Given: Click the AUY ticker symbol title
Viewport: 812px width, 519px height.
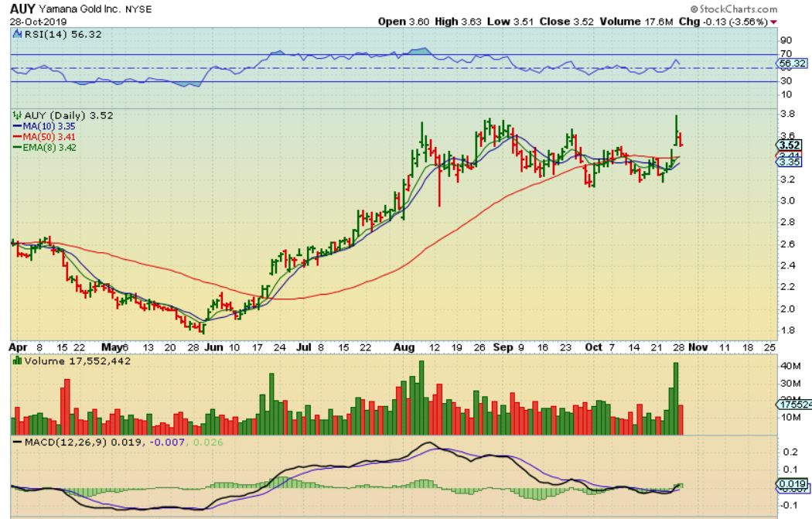Looking at the screenshot, I should (x=22, y=9).
